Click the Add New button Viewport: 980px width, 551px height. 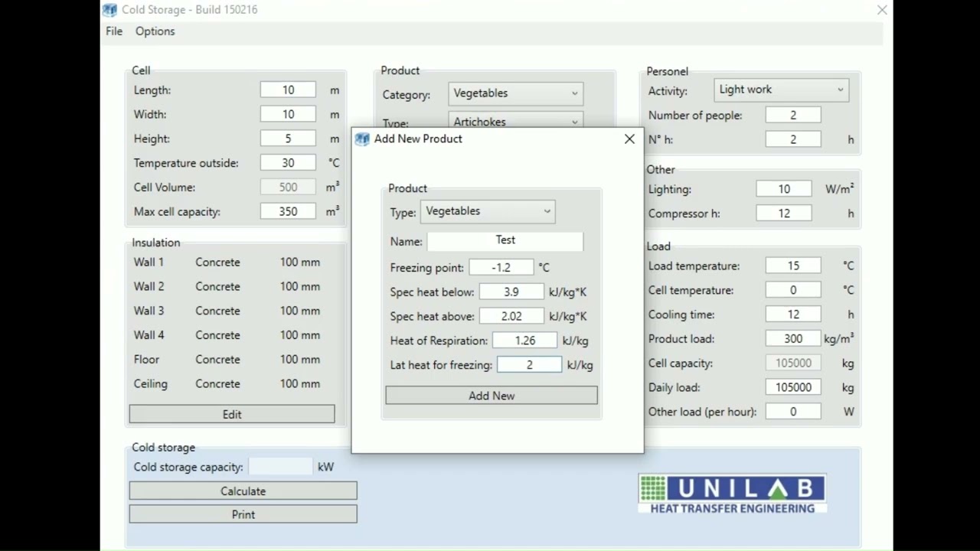(492, 396)
